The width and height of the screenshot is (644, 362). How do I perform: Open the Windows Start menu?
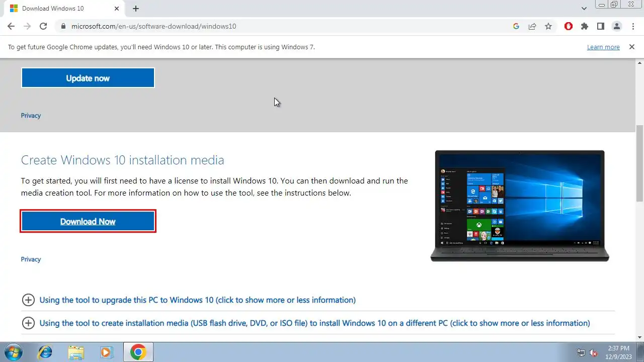point(14,352)
